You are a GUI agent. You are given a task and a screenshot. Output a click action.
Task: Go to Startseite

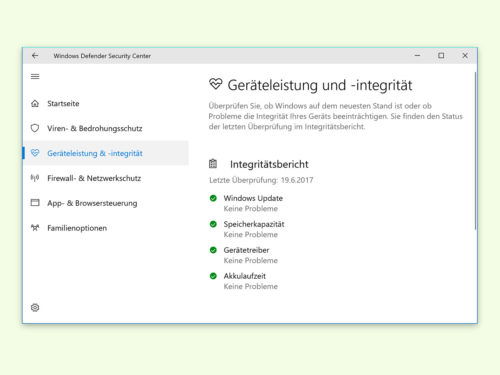pyautogui.click(x=106, y=103)
